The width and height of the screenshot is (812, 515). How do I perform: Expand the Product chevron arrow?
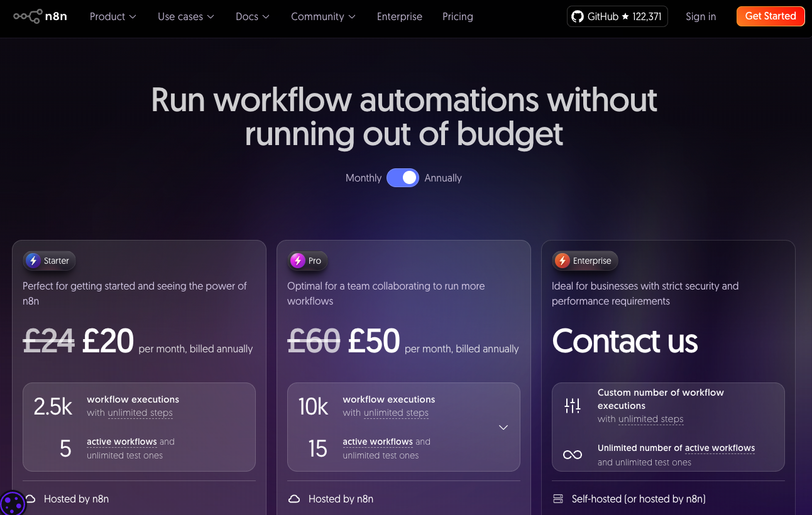tap(133, 17)
